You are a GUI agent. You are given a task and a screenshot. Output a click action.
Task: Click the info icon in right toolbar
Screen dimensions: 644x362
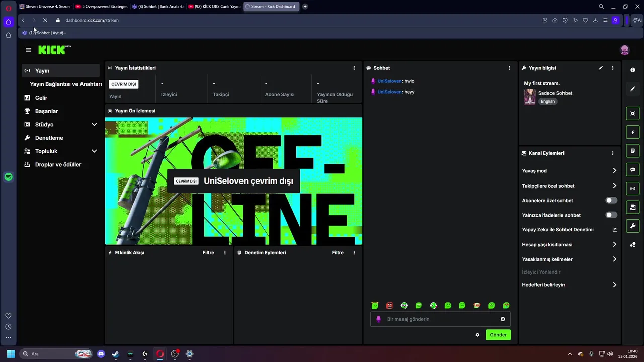tap(633, 70)
